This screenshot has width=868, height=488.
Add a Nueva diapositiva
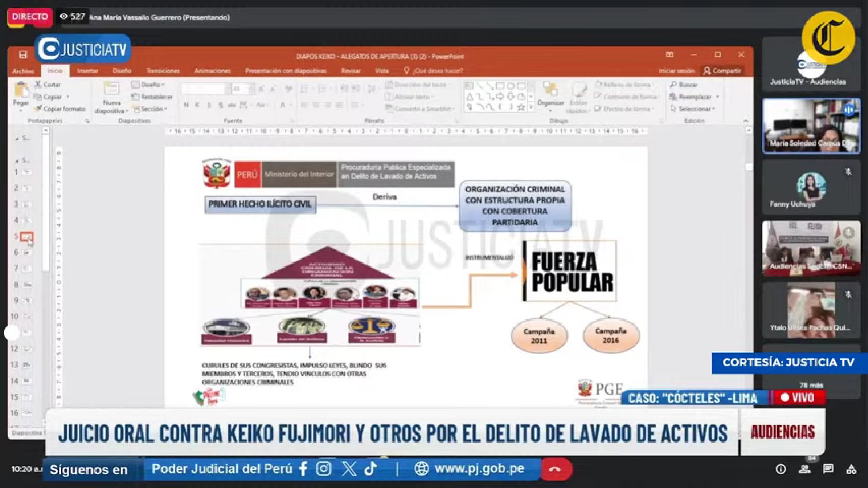point(111,98)
